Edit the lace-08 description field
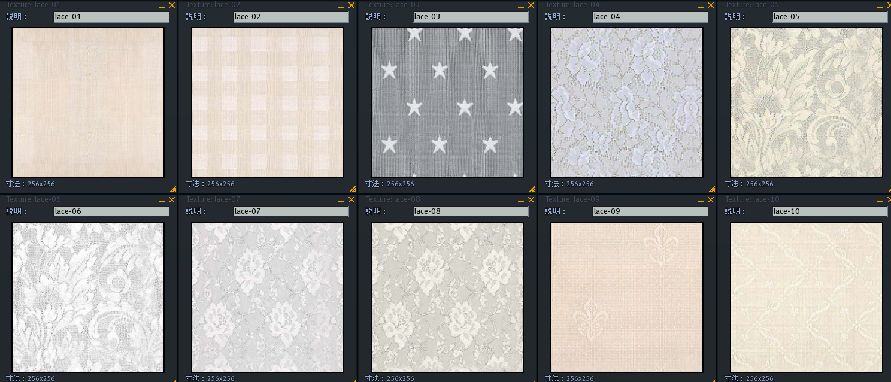Image resolution: width=891 pixels, height=382 pixels. pyautogui.click(x=471, y=211)
